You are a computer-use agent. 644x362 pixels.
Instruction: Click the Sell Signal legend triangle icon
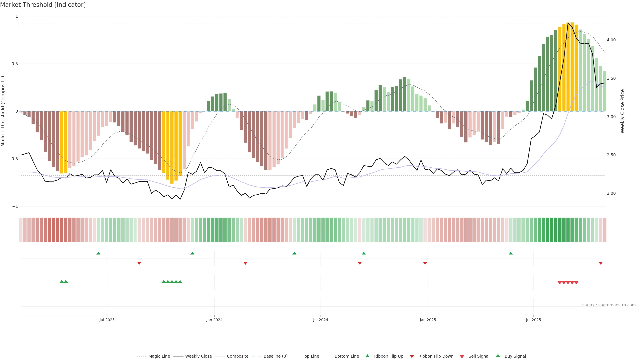point(462,356)
